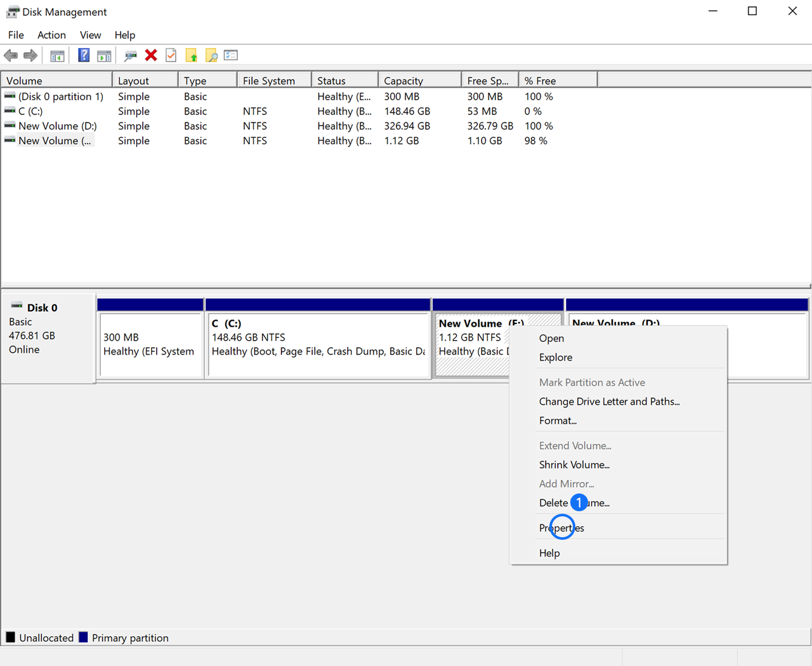Click the red X Delete toolbar icon
812x666 pixels.
(x=151, y=56)
